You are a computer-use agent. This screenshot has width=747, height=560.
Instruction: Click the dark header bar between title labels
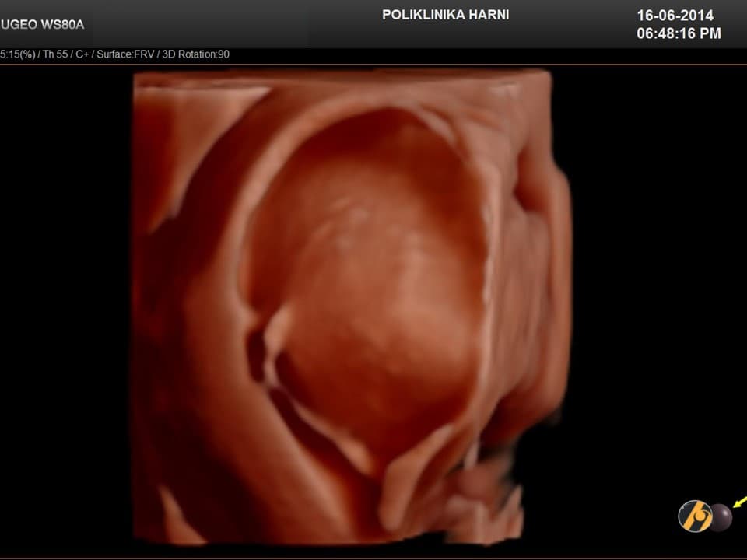click(x=233, y=23)
